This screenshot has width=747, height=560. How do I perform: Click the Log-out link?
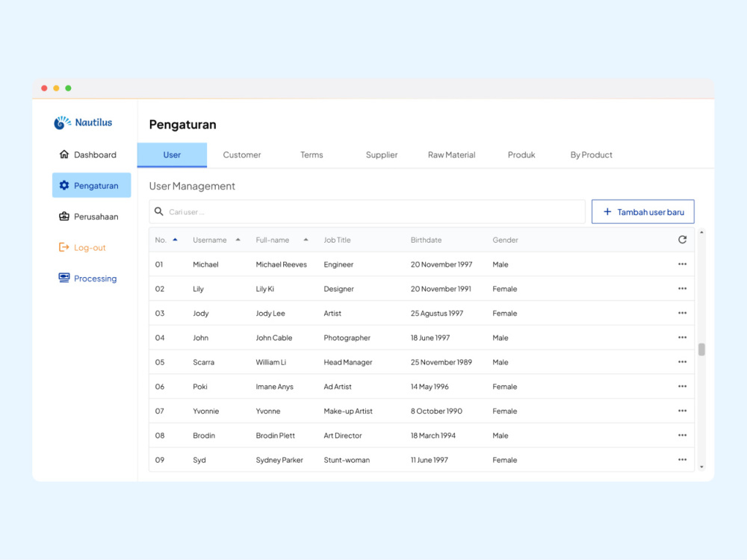coord(90,248)
